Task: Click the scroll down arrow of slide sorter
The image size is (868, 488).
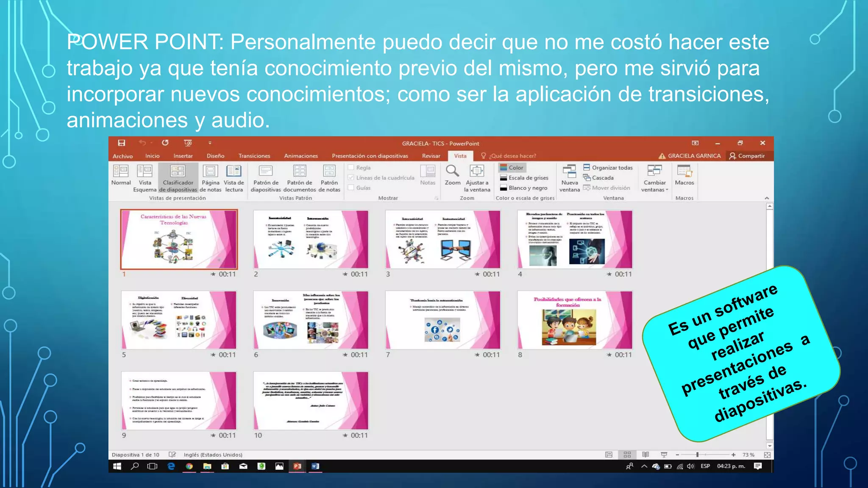Action: click(x=770, y=446)
